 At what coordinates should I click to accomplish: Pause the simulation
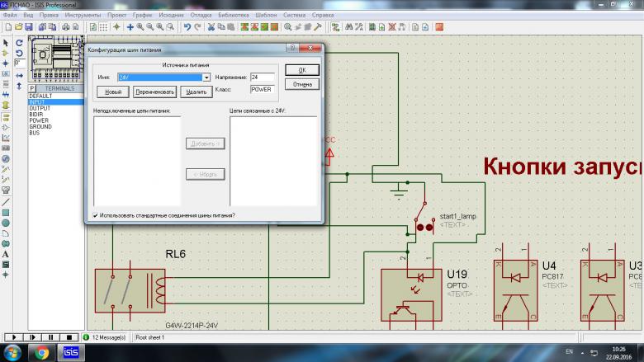[50, 337]
